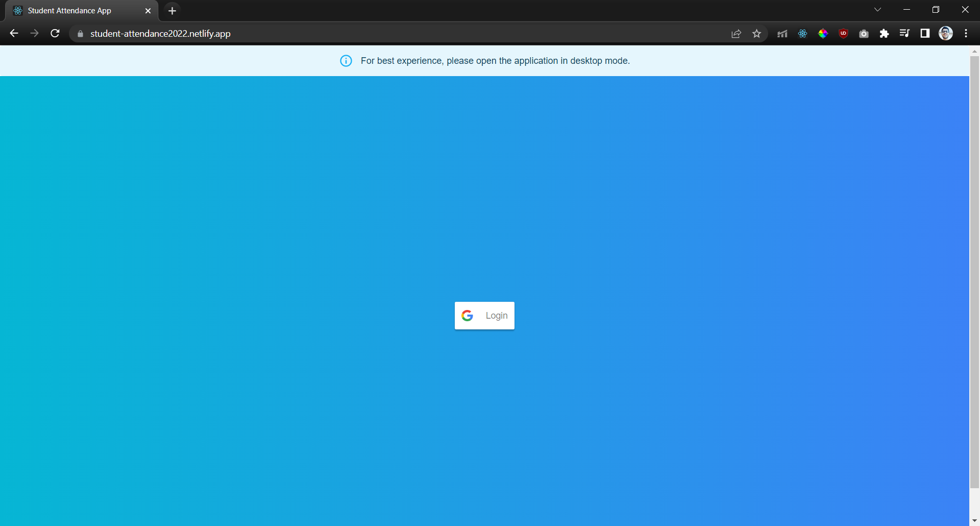Click the Google logo on the Login button
This screenshot has height=526, width=980.
[468, 316]
